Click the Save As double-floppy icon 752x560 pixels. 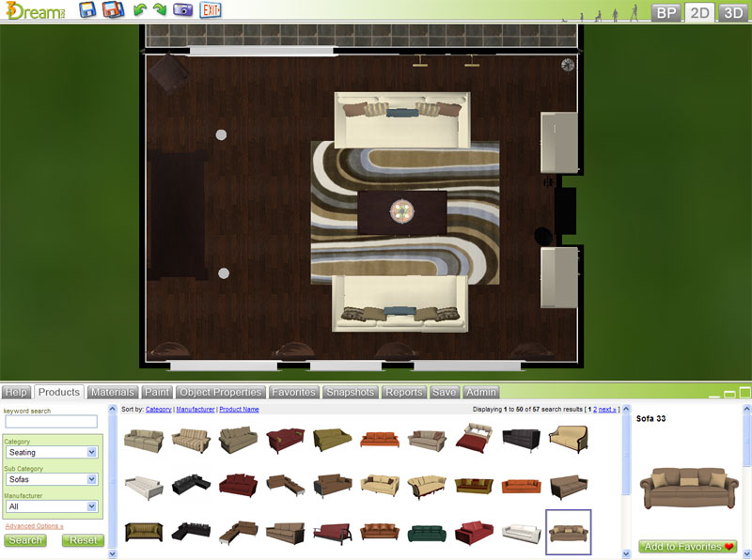point(114,10)
